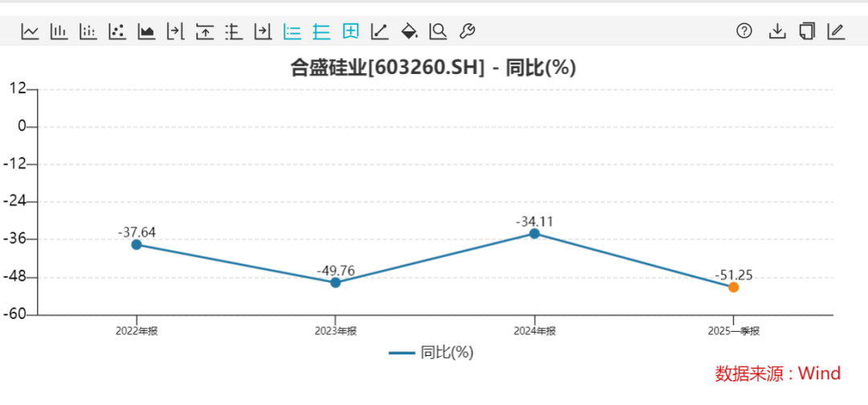Edit the chart with the pencil icon
Viewport: 868px width, 405px height.
(x=836, y=31)
